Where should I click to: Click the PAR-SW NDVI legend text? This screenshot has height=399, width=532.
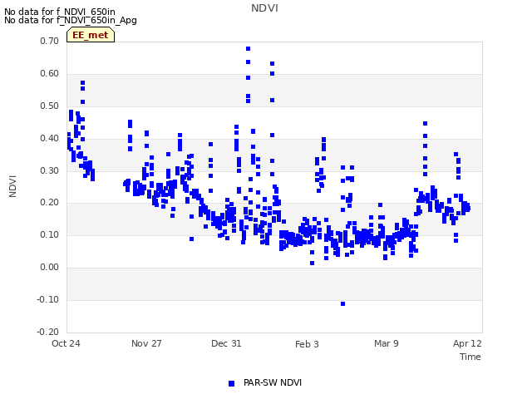pyautogui.click(x=273, y=382)
